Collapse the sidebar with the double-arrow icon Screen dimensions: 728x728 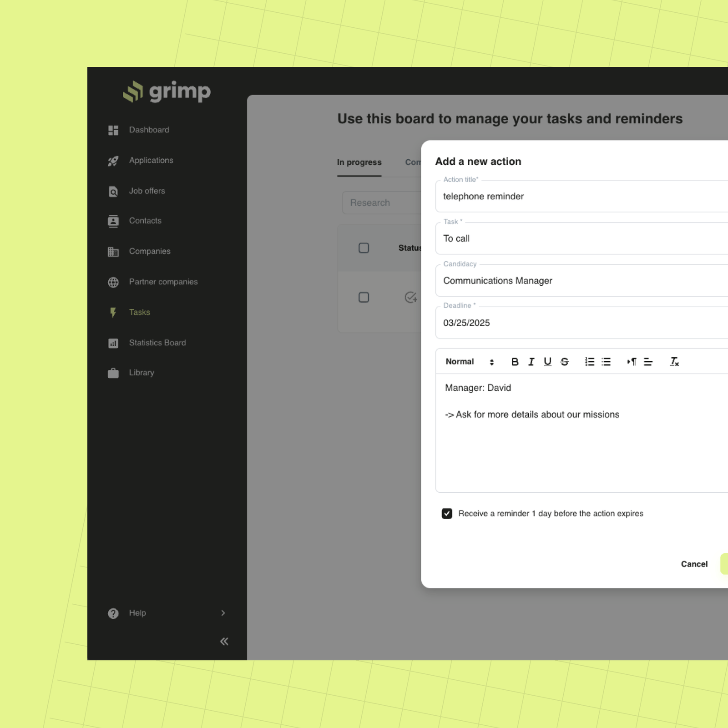[224, 641]
